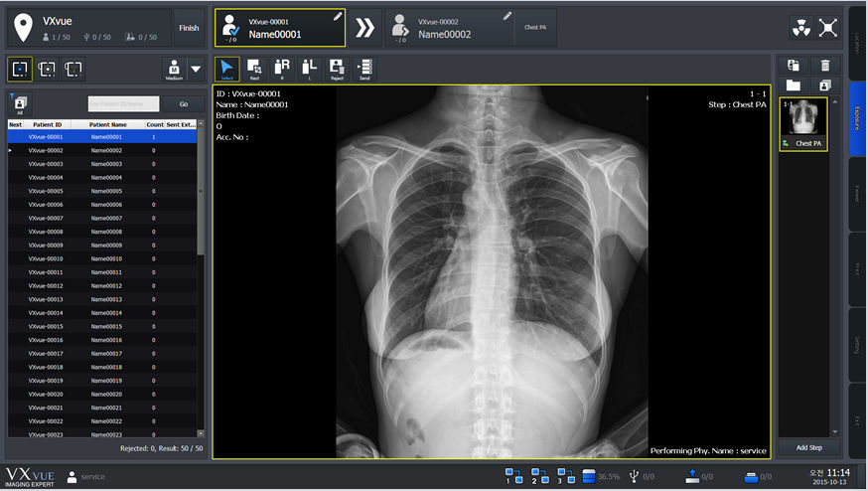Sort by Patient ID column header
The height and width of the screenshot is (491, 868).
47,124
